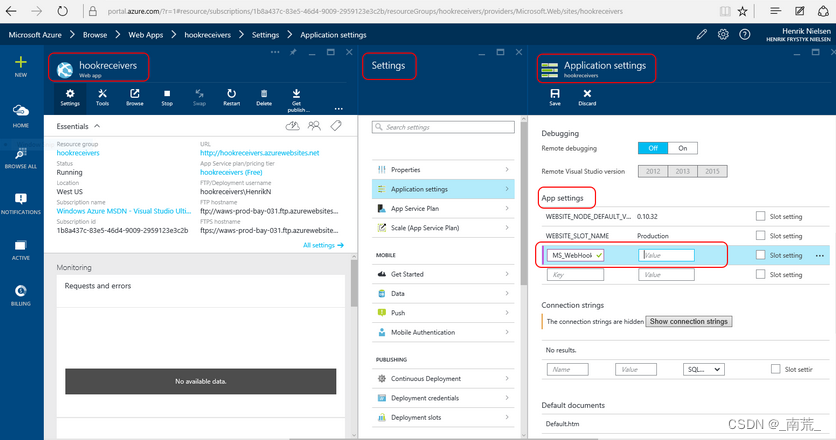836x440 pixels.
Task: Save the application settings
Action: [555, 98]
